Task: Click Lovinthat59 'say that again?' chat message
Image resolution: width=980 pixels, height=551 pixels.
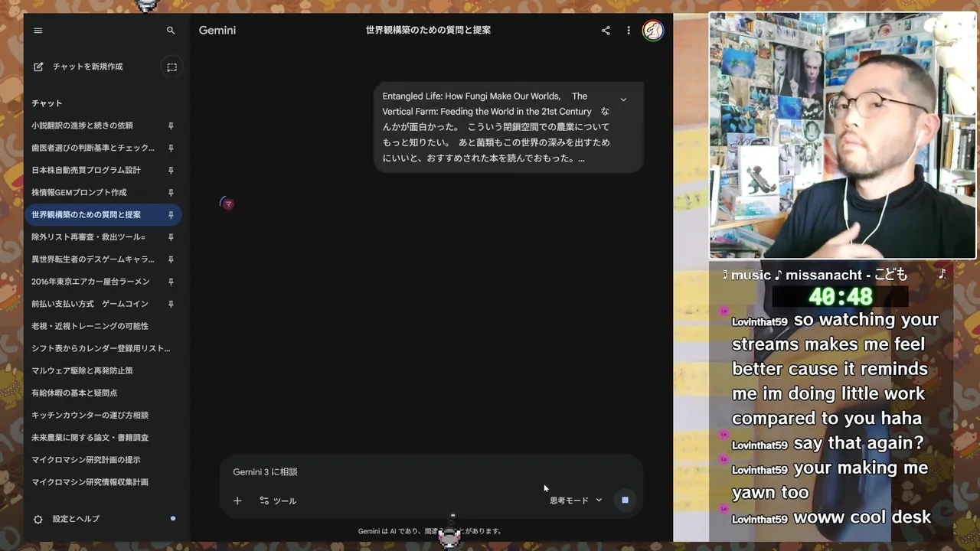Action: click(828, 443)
